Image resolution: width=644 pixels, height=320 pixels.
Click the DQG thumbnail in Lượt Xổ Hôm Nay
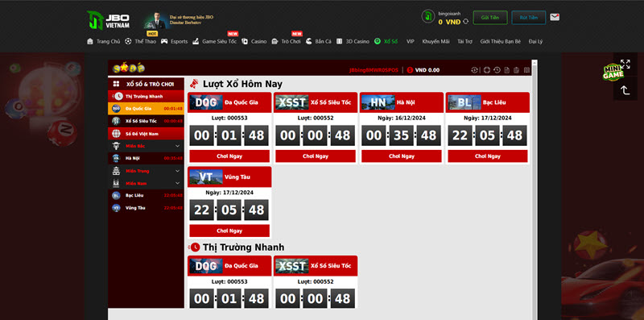pos(206,102)
